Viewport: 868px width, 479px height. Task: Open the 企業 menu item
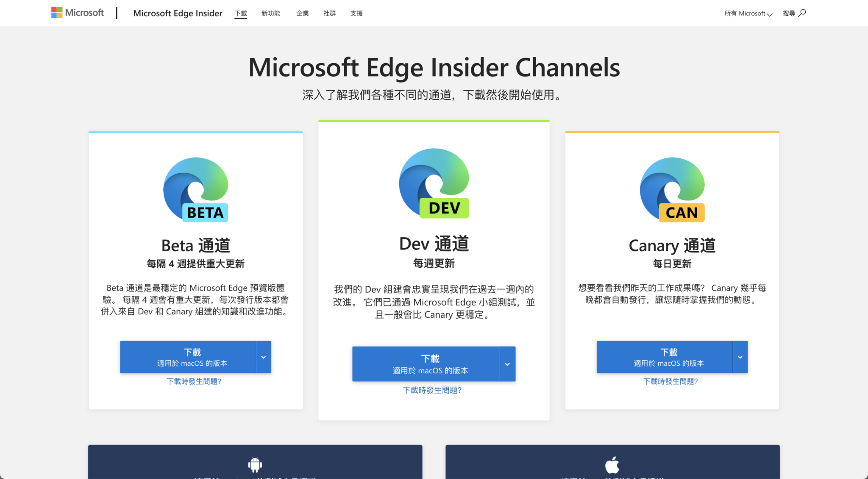[302, 13]
